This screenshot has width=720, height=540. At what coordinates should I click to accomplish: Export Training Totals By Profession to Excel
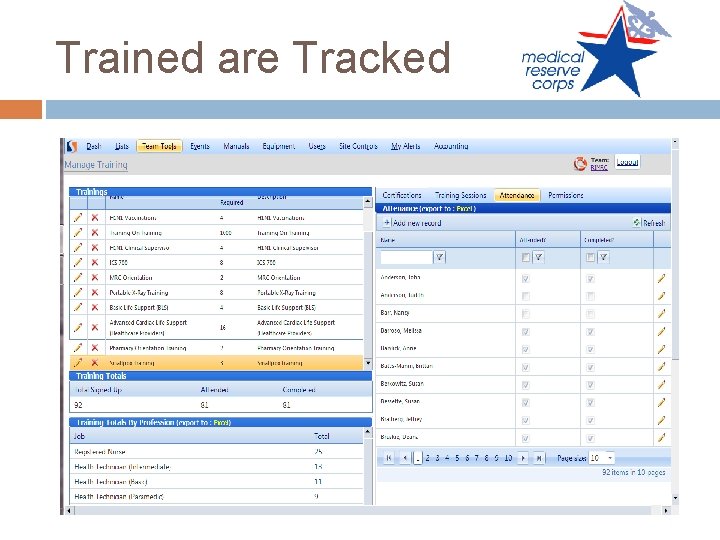click(x=221, y=422)
